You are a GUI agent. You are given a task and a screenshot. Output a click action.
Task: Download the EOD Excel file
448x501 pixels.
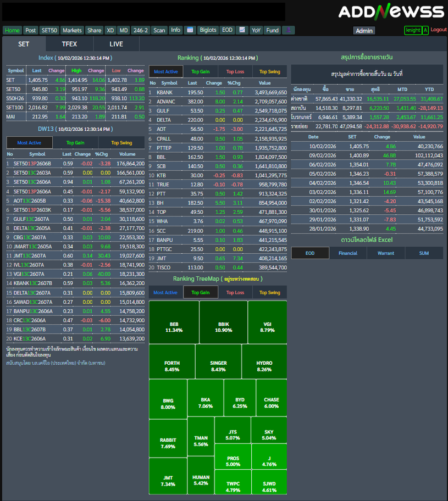310,253
